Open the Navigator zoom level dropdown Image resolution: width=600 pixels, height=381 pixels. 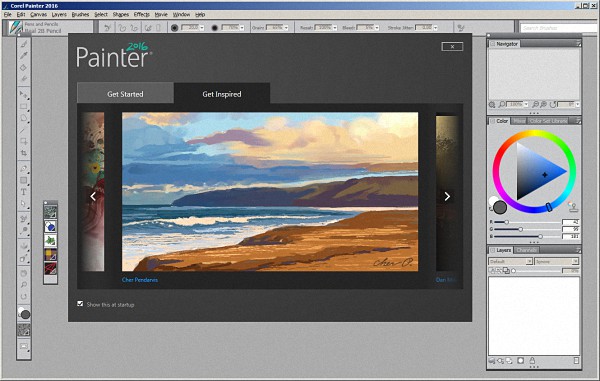click(x=526, y=104)
